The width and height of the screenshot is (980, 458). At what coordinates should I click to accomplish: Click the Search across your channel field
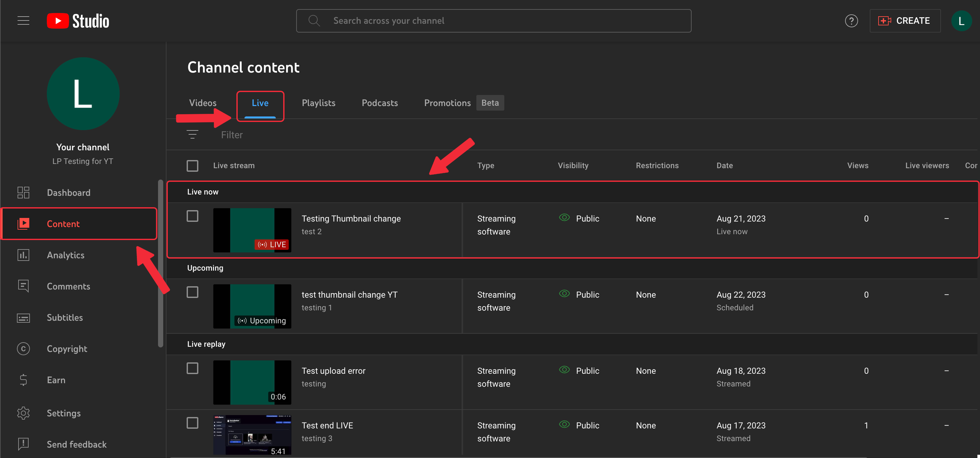click(x=494, y=21)
